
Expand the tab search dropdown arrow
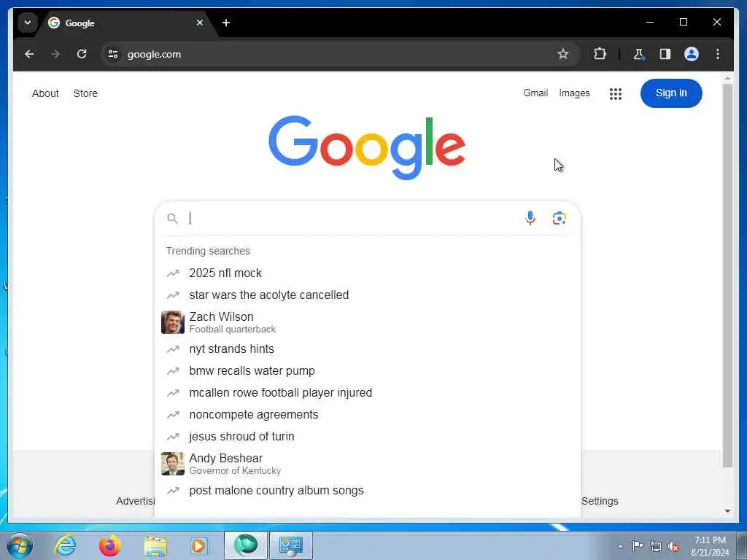click(x=28, y=23)
